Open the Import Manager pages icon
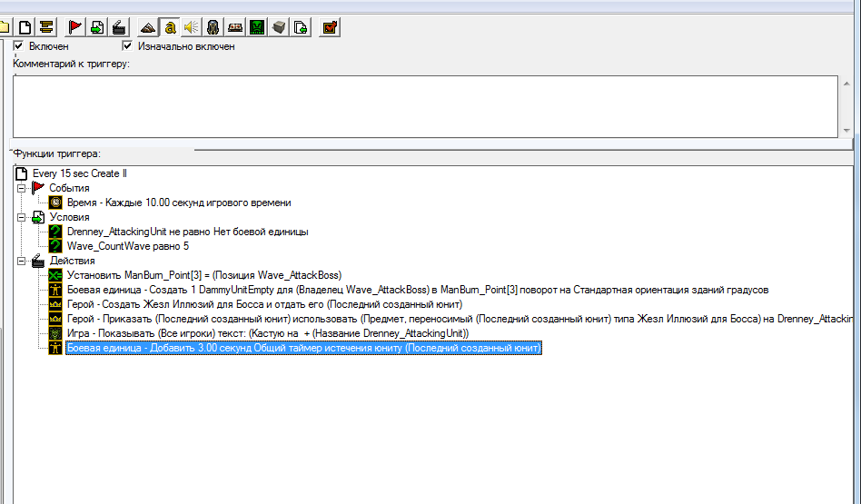The width and height of the screenshot is (861, 504). pyautogui.click(x=301, y=27)
